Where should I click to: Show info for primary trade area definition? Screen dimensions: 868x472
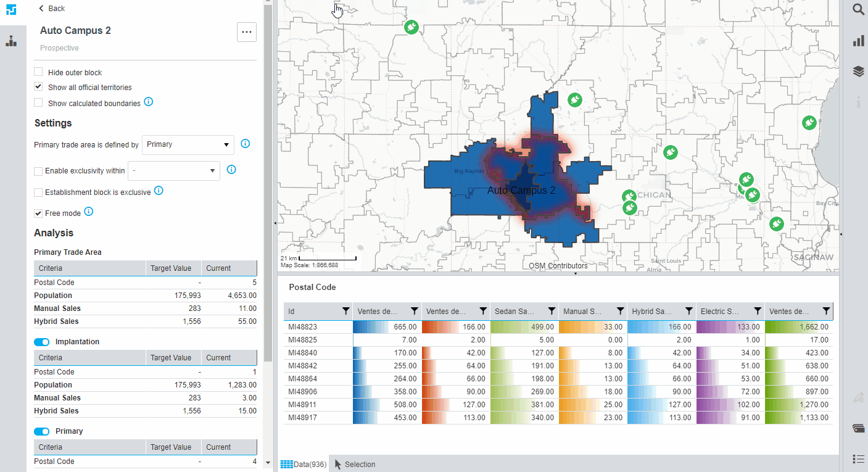click(245, 144)
